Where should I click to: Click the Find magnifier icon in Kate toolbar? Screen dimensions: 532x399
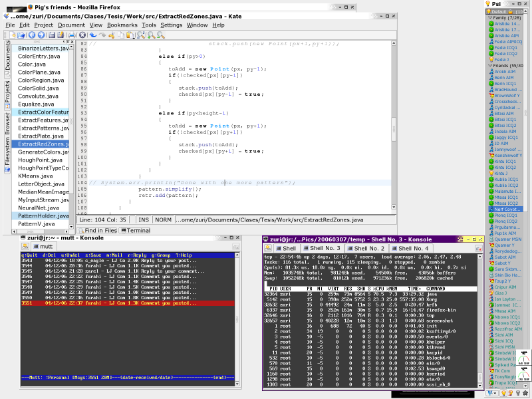coord(140,35)
